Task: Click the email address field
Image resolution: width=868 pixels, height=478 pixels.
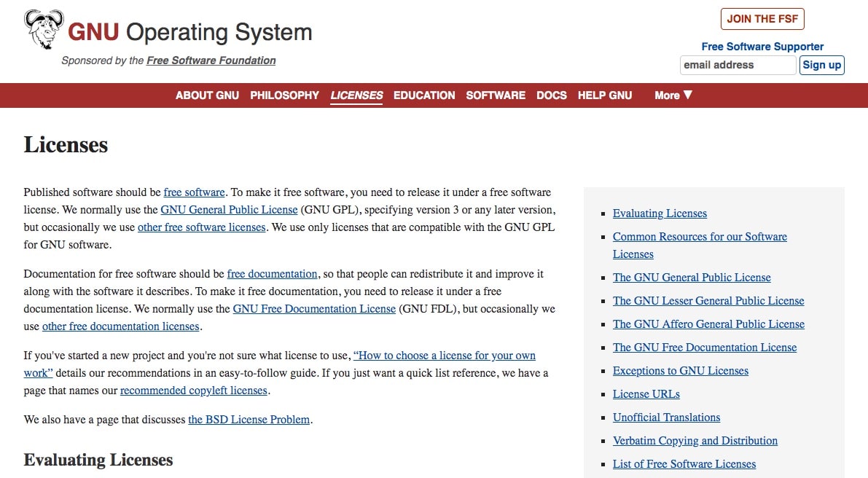Action: (737, 65)
